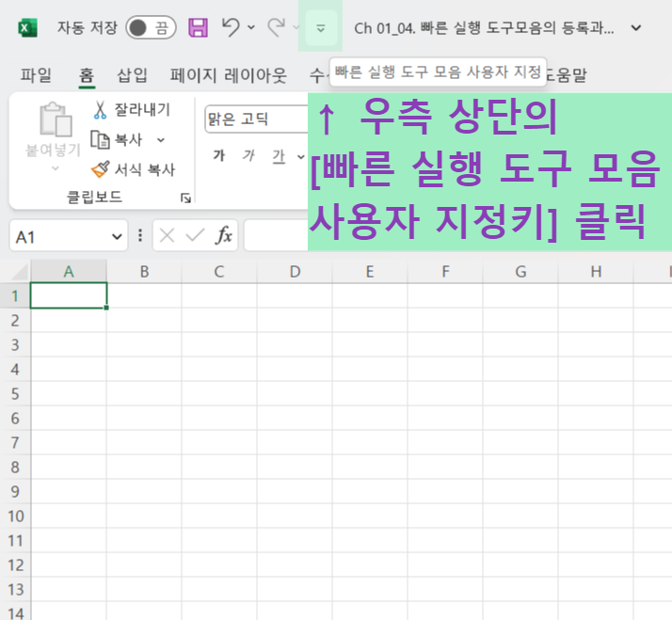
Task: Expand the file name title dropdown chevron
Action: click(x=636, y=28)
